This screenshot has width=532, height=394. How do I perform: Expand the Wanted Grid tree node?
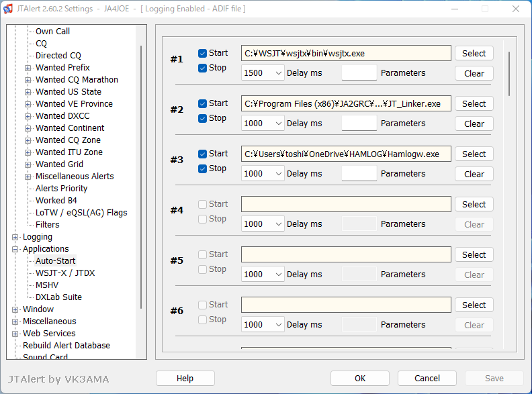click(x=28, y=164)
